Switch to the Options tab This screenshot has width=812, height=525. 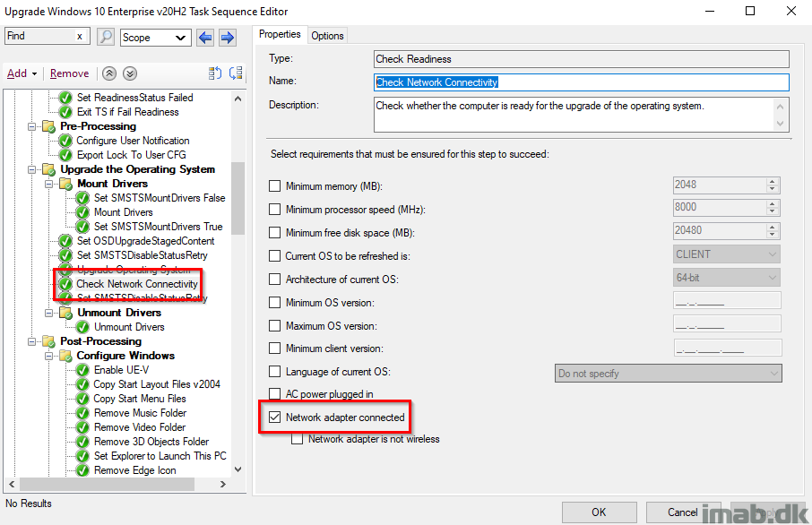[327, 36]
